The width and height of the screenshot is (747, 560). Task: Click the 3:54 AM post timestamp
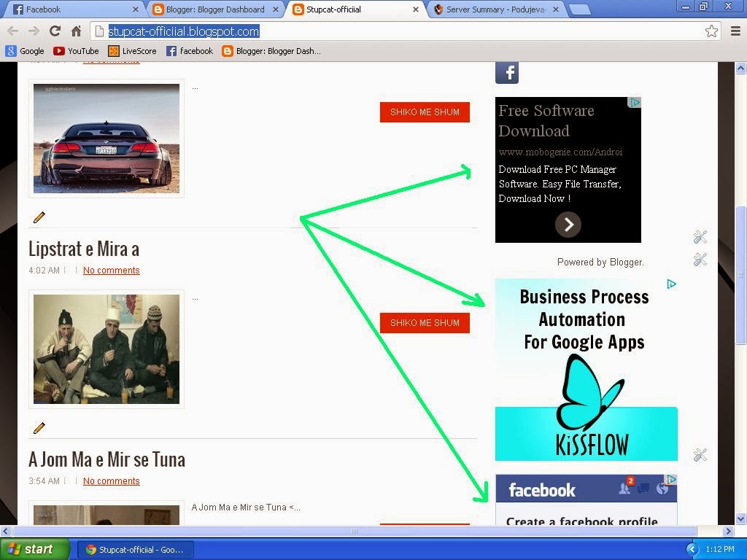coord(44,481)
